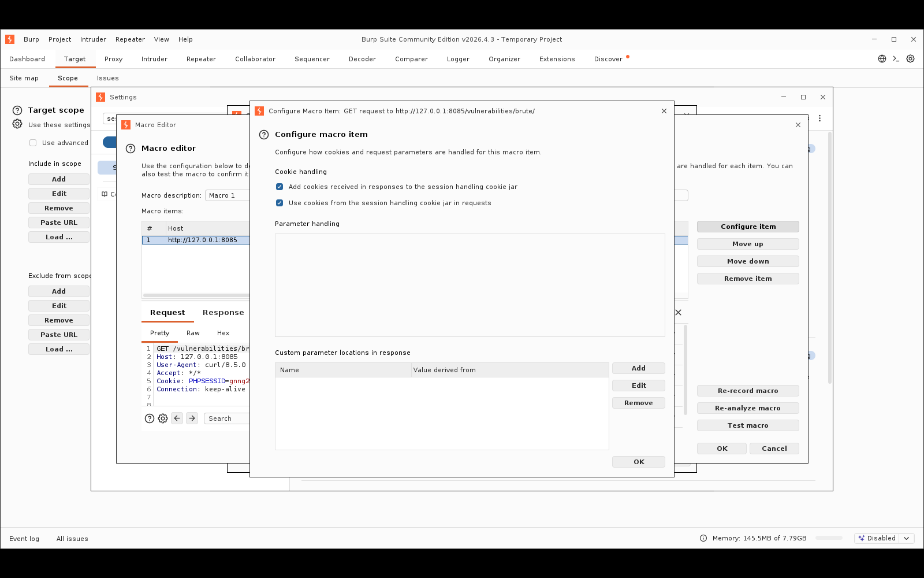Image resolution: width=924 pixels, height=578 pixels.
Task: Click the memory info icon in status bar
Action: pyautogui.click(x=703, y=538)
